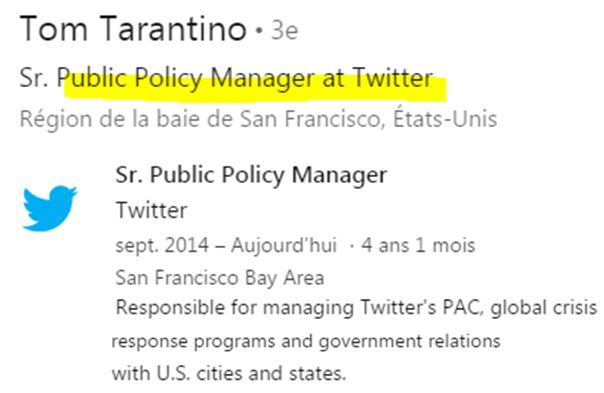Click the with U.S. cities and states line

coord(229,373)
